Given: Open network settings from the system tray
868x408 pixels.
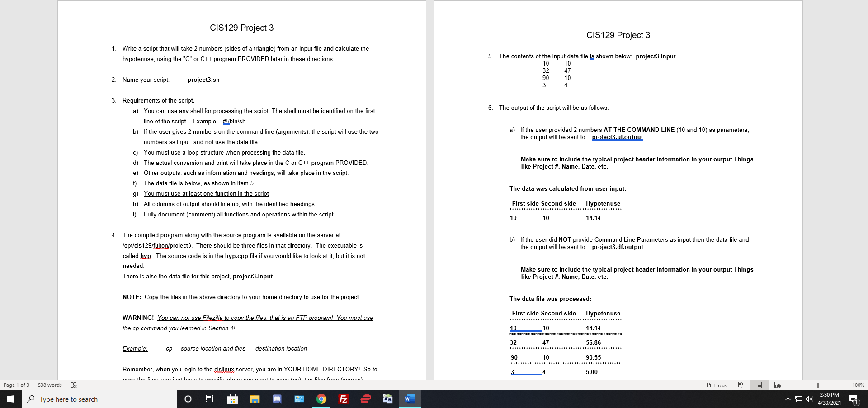Looking at the screenshot, I should tap(798, 399).
